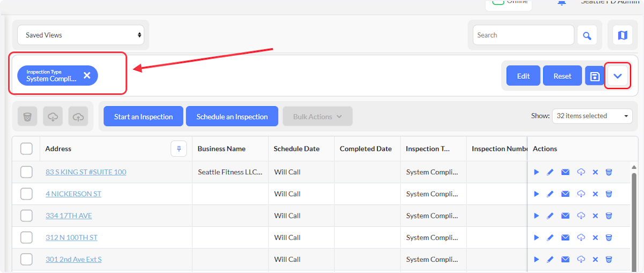The image size is (644, 273).
Task: Click Start an Inspection button
Action: tap(143, 116)
